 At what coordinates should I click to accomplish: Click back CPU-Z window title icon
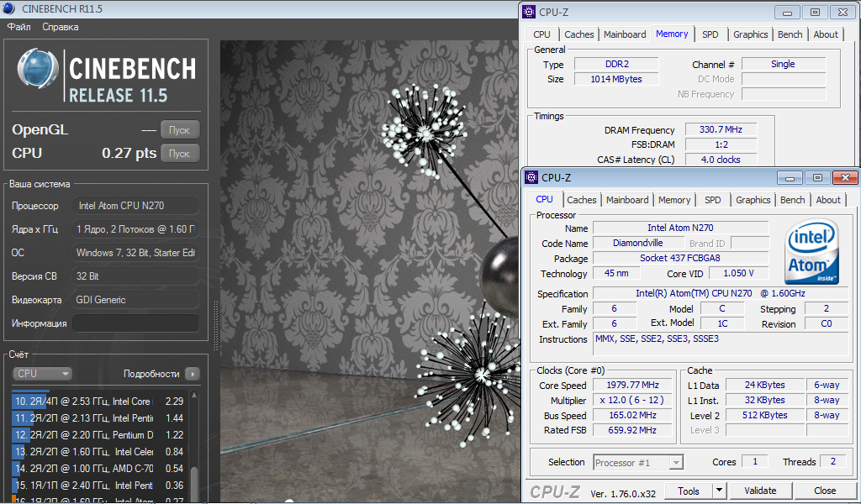point(529,12)
